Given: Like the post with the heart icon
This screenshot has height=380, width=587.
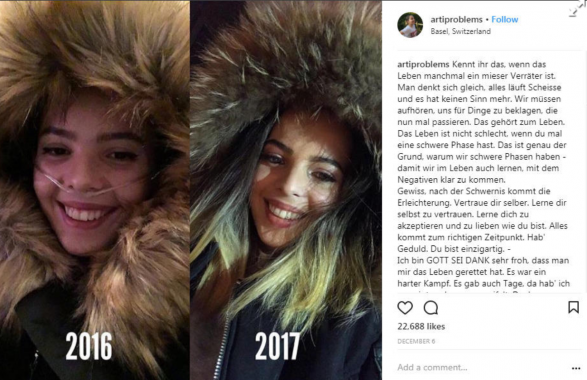Looking at the screenshot, I should click(x=405, y=308).
